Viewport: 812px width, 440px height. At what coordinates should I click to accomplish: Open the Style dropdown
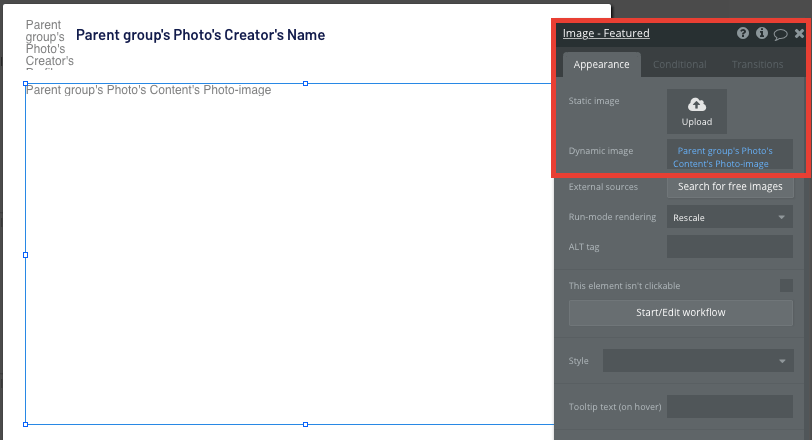coord(698,361)
